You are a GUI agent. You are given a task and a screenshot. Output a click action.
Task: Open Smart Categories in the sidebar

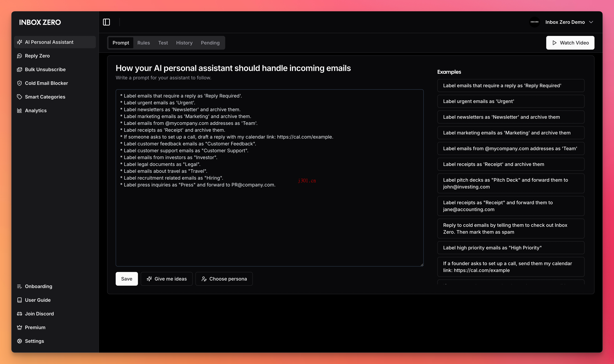point(55,97)
